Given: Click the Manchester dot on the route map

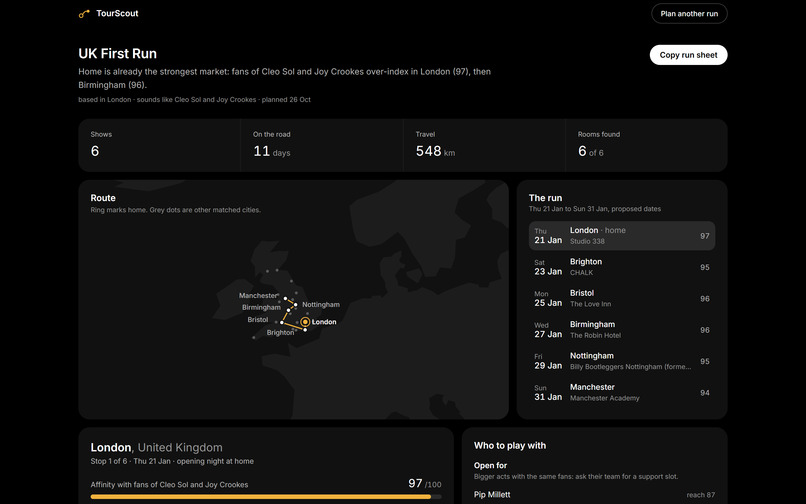Looking at the screenshot, I should click(285, 299).
